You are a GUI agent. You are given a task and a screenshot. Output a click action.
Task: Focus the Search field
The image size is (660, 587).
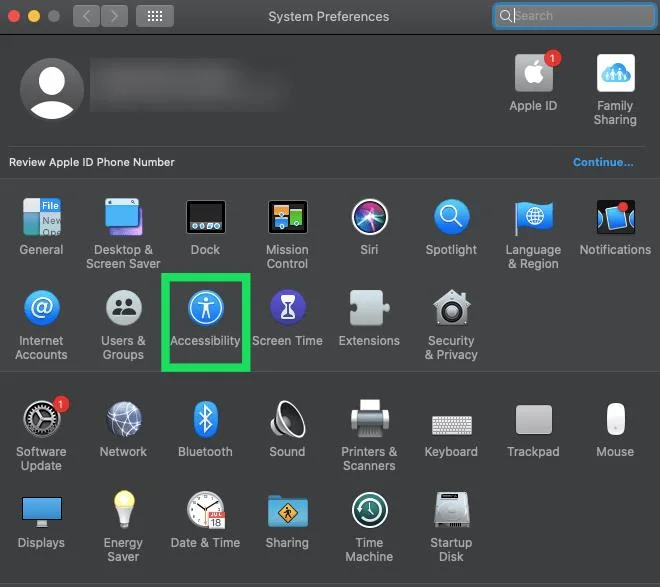pos(574,16)
